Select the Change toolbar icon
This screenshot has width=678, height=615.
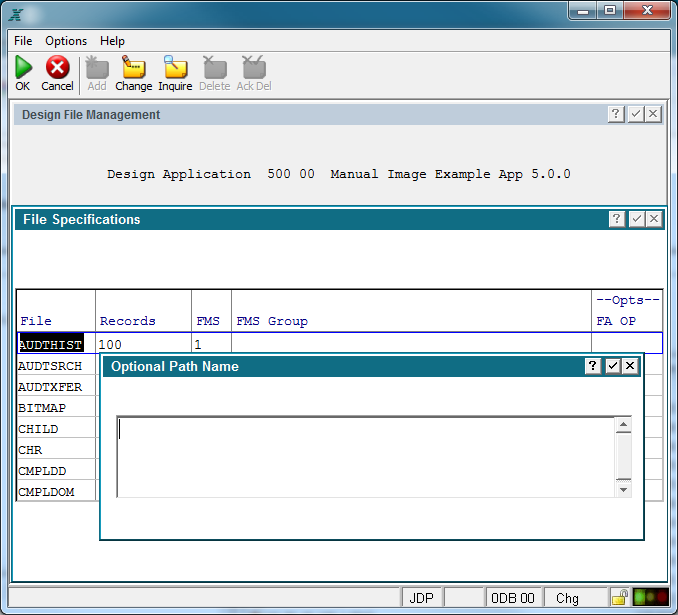[134, 67]
